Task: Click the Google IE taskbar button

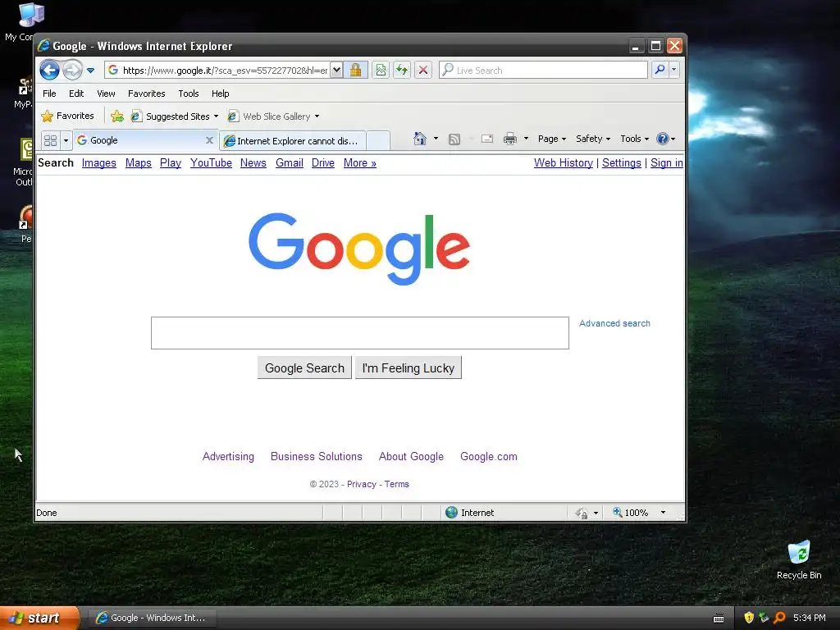Action: point(153,618)
